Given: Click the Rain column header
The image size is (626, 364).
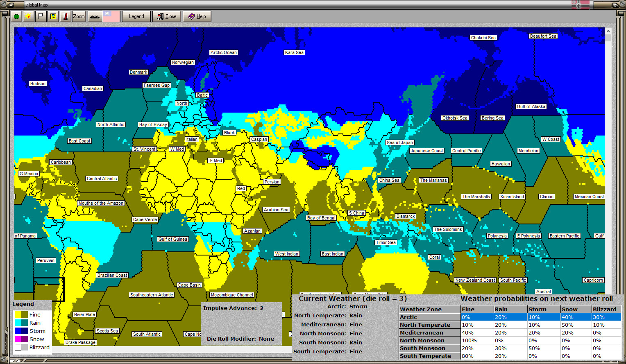Looking at the screenshot, I should 510,310.
